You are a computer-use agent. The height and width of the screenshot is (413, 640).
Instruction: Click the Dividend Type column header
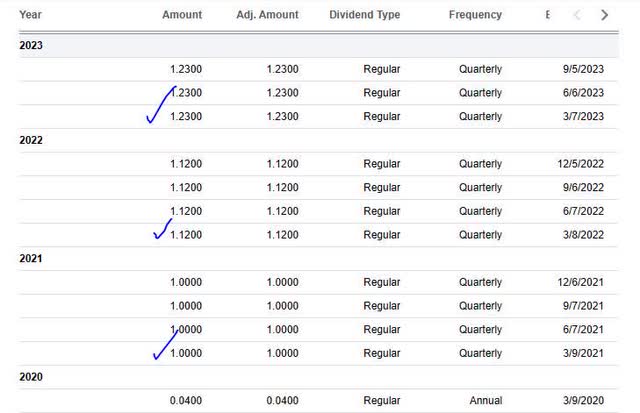coord(364,15)
